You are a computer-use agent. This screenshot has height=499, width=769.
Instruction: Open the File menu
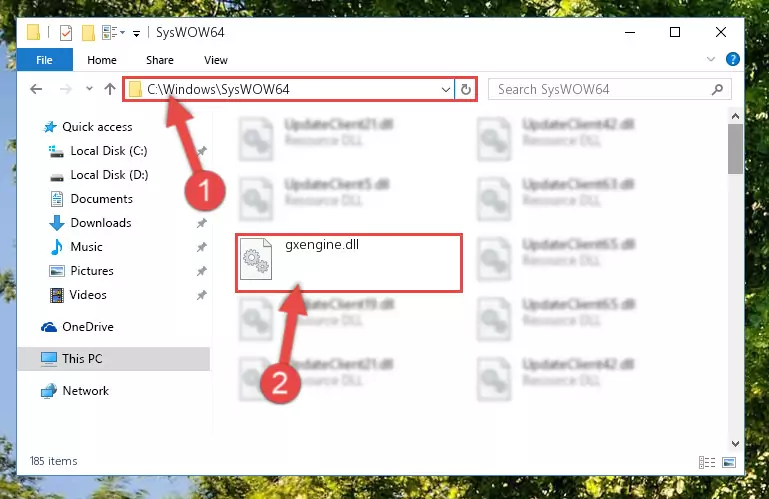click(x=45, y=60)
